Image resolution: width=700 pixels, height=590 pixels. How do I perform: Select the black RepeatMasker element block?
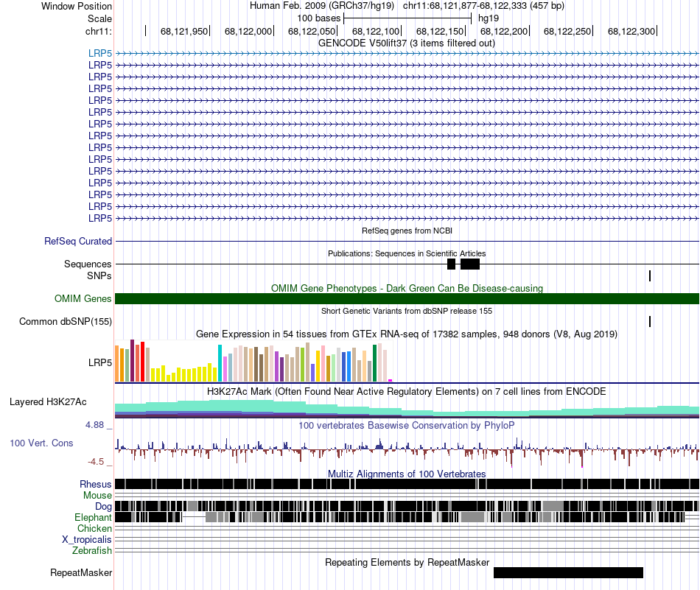568,572
